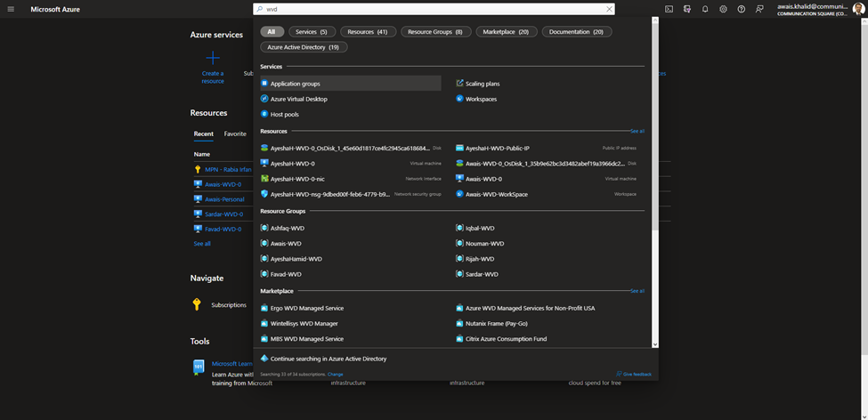
Task: Open Sardar-WVD-0 from recent resources
Action: pos(223,214)
